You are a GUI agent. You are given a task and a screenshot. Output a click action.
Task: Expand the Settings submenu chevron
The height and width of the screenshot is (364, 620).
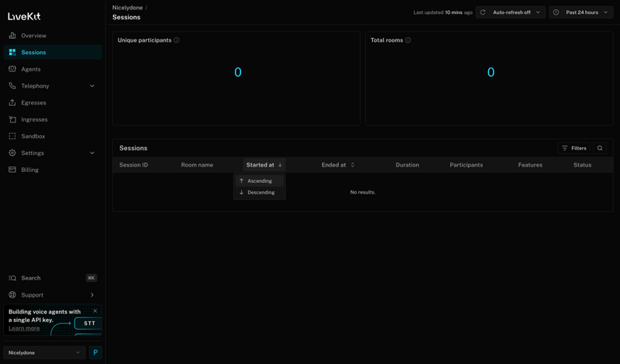point(92,153)
